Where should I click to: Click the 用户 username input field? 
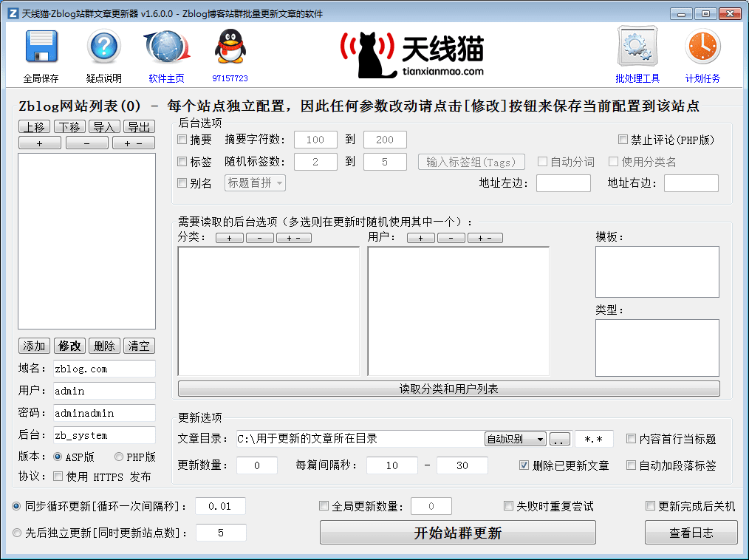(x=104, y=391)
